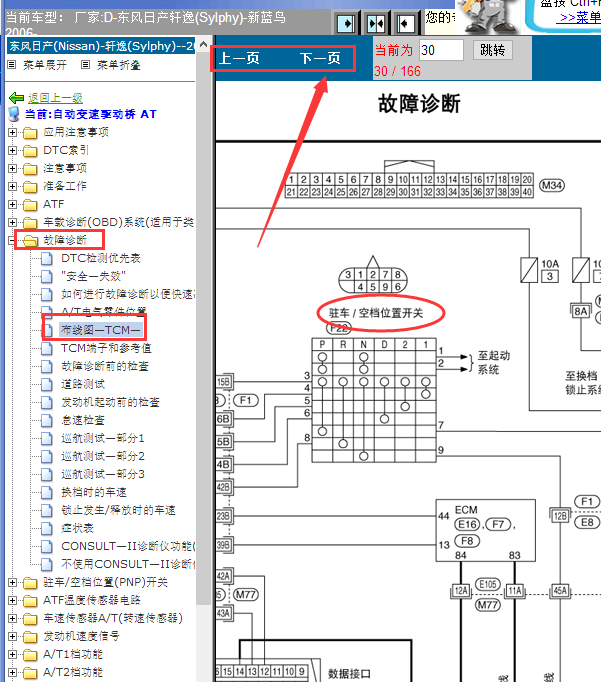The width and height of the screenshot is (601, 682).
Task: Expand the 车载诊断(OBD)系统 folder node
Action: (13, 222)
